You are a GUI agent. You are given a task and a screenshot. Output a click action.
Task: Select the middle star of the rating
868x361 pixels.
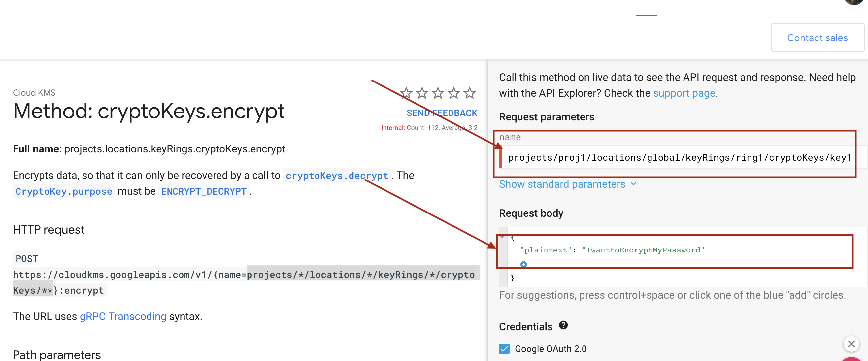[438, 93]
